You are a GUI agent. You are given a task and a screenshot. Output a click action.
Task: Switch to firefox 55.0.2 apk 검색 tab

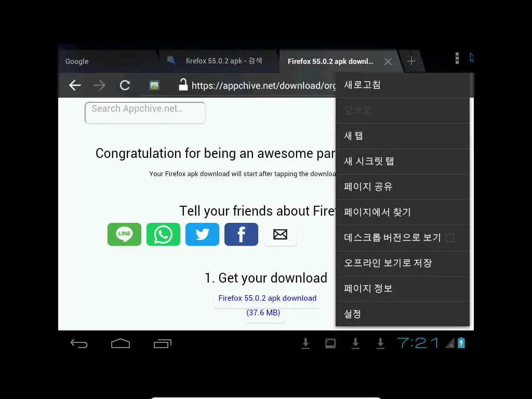(x=218, y=61)
